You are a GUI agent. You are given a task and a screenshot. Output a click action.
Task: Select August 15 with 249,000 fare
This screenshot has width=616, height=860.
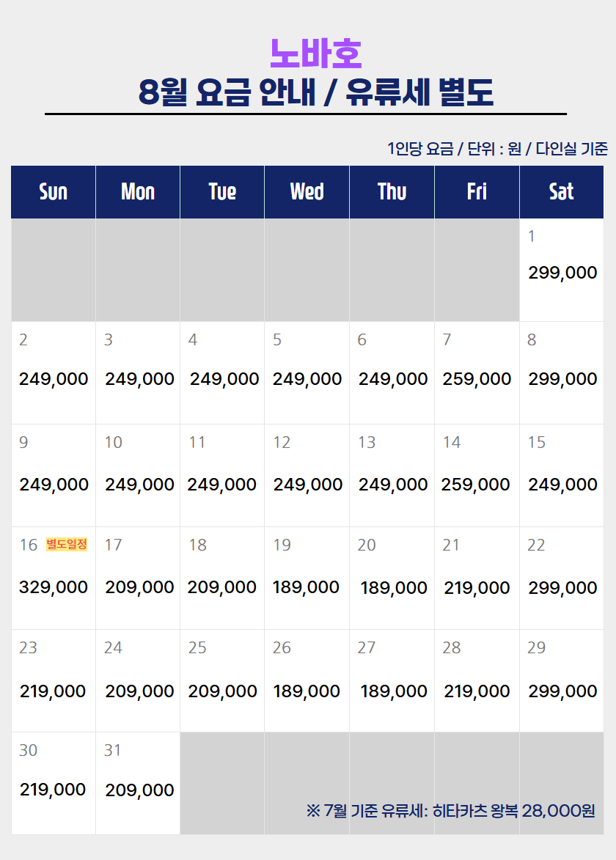pyautogui.click(x=561, y=476)
